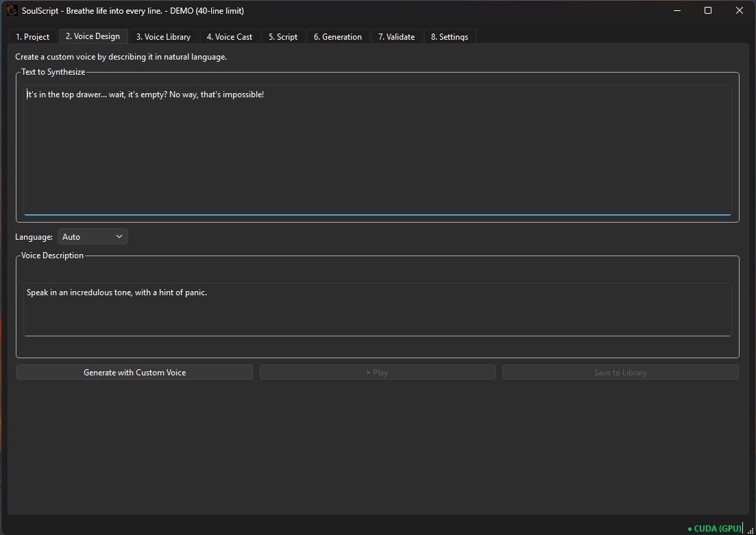The width and height of the screenshot is (756, 535).
Task: Click the CUDA (GPU) status indicator
Action: (715, 529)
